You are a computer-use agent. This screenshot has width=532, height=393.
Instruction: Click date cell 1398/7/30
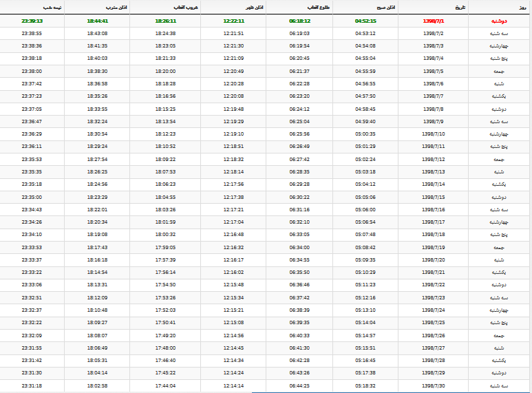pos(434,386)
